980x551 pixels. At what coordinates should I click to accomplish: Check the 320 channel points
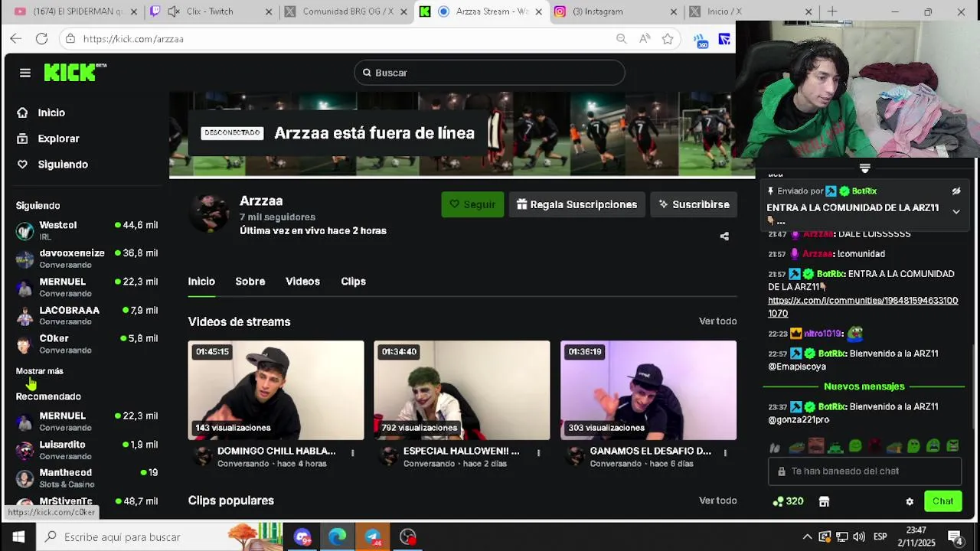[x=789, y=501]
